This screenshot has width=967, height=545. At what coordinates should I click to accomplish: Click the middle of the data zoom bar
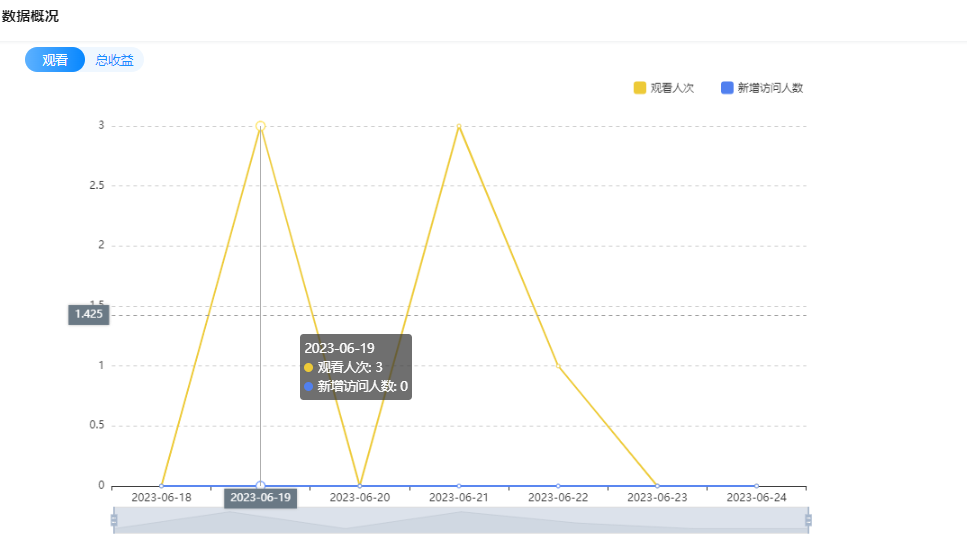[461, 520]
